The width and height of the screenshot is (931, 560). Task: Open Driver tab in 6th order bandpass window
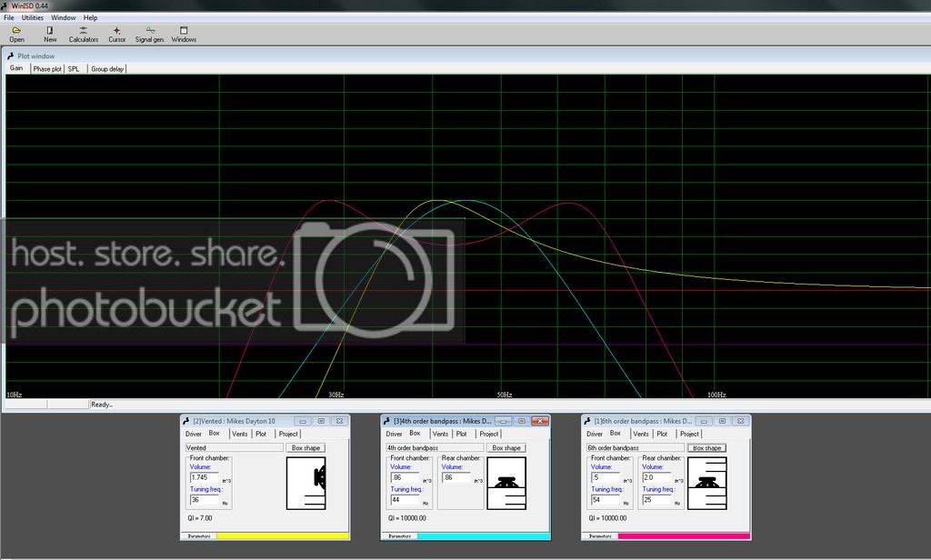coord(595,435)
